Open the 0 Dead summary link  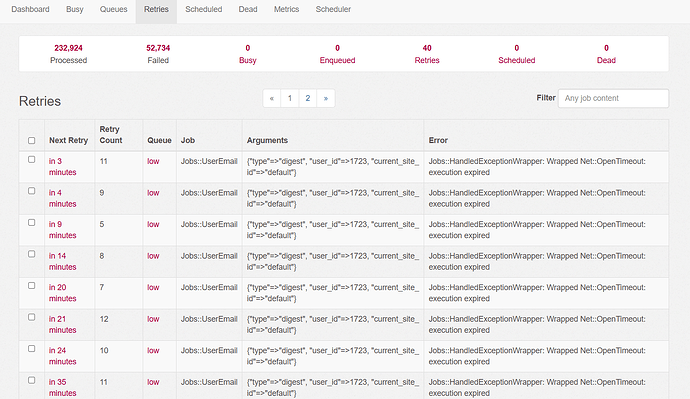[606, 54]
